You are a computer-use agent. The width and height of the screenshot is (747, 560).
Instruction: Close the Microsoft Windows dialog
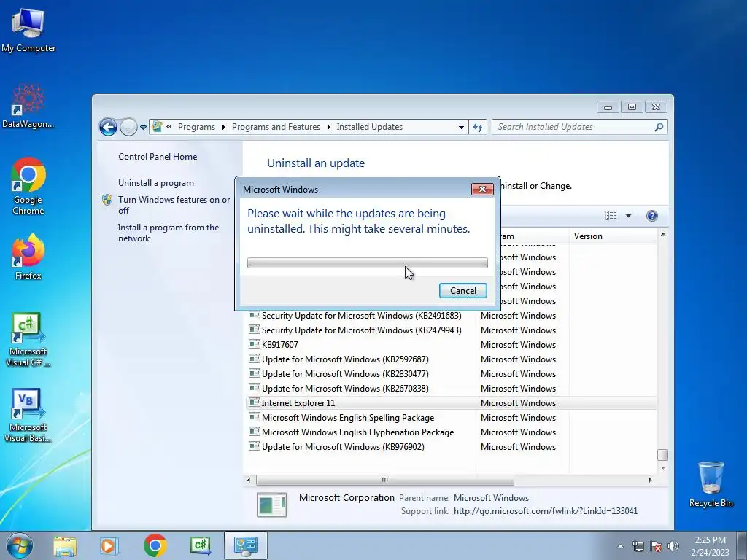482,190
